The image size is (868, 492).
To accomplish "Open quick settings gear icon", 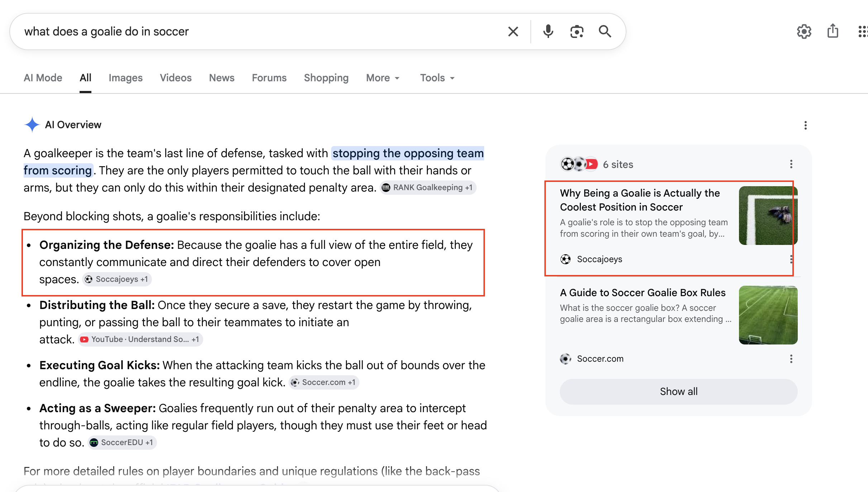I will click(x=804, y=32).
